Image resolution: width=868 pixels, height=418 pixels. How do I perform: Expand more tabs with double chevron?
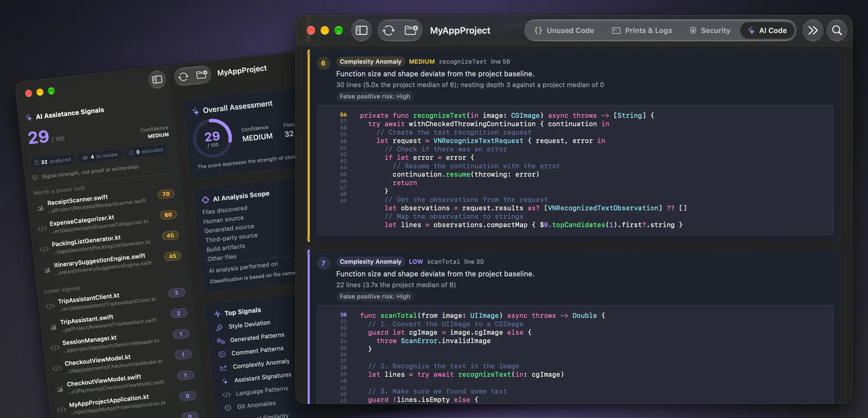click(813, 30)
